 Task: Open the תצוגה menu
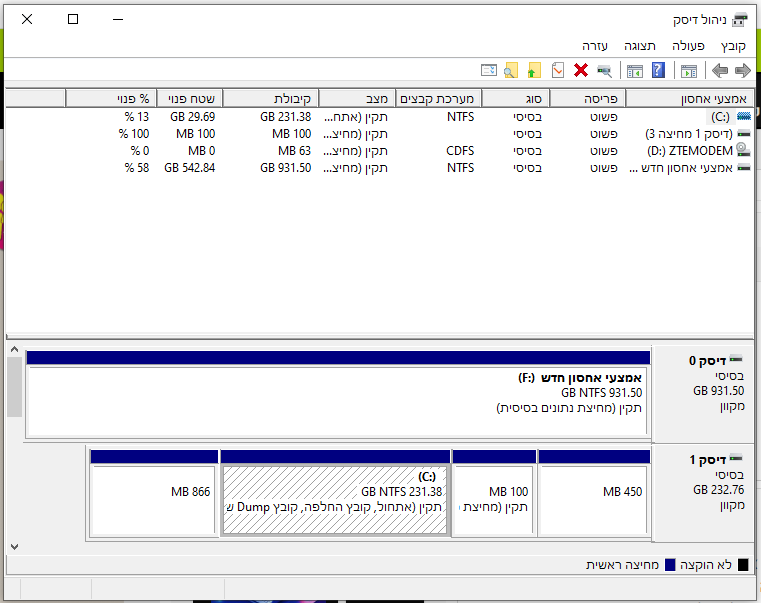(x=640, y=46)
